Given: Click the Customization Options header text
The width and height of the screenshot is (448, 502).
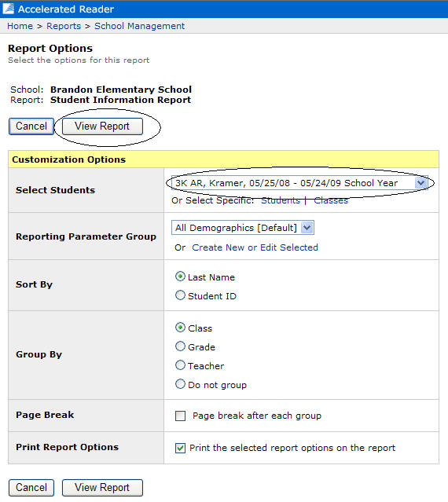Looking at the screenshot, I should point(69,159).
